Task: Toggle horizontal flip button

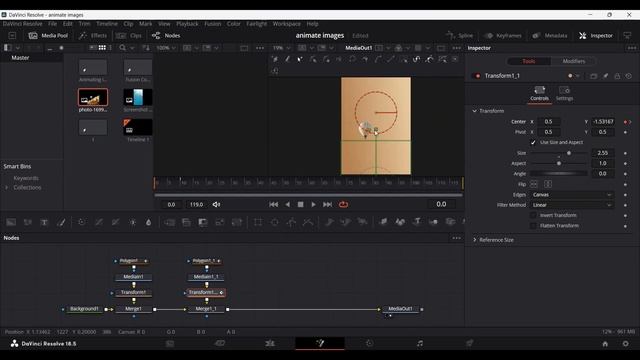Action: (534, 184)
